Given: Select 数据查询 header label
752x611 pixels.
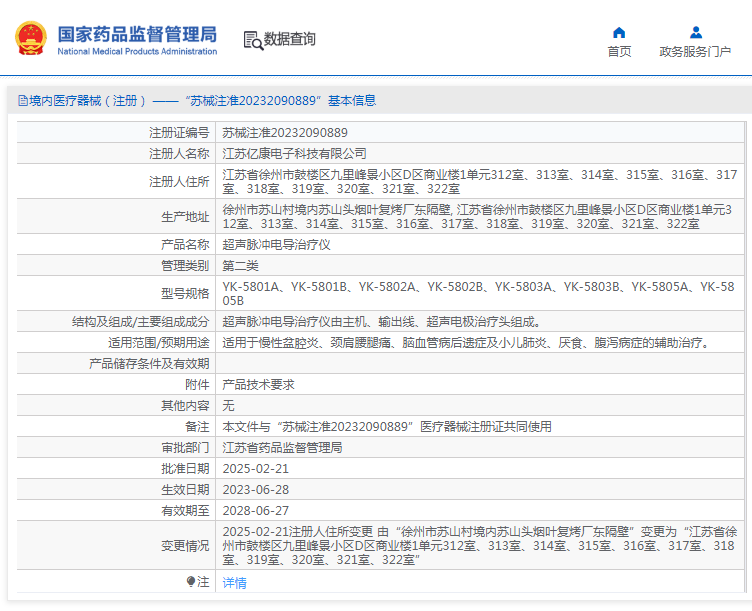Looking at the screenshot, I should click(290, 39).
